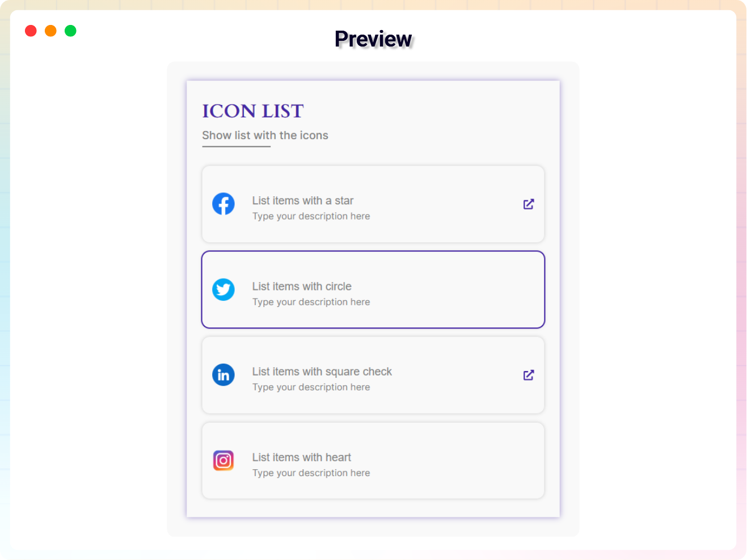Click description under square check item

[x=311, y=387]
